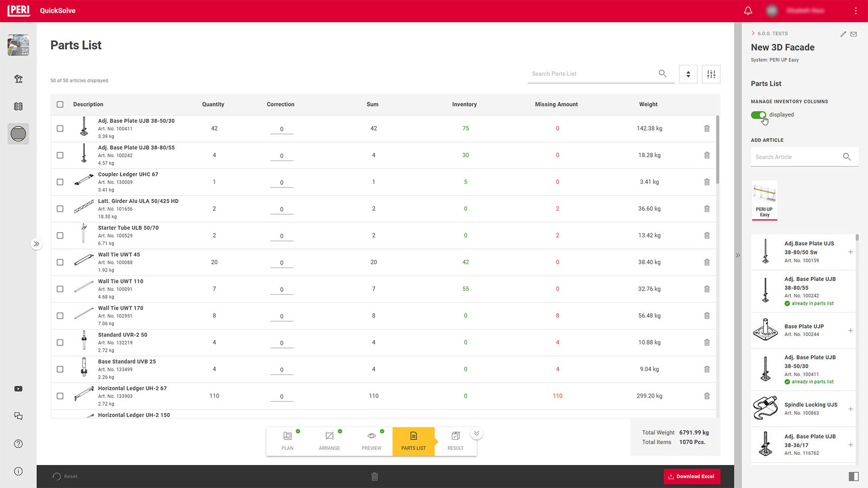Collapse the bottom navigation bar chevron

(x=476, y=432)
